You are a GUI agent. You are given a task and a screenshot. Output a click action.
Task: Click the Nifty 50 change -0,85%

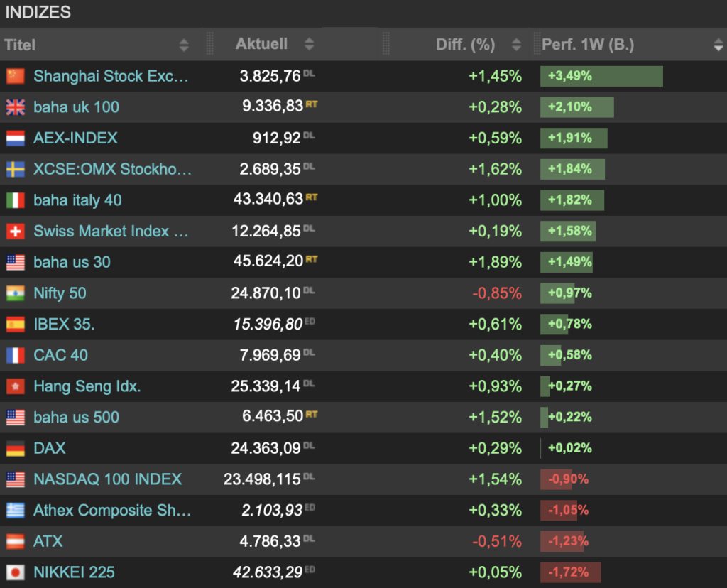click(497, 293)
